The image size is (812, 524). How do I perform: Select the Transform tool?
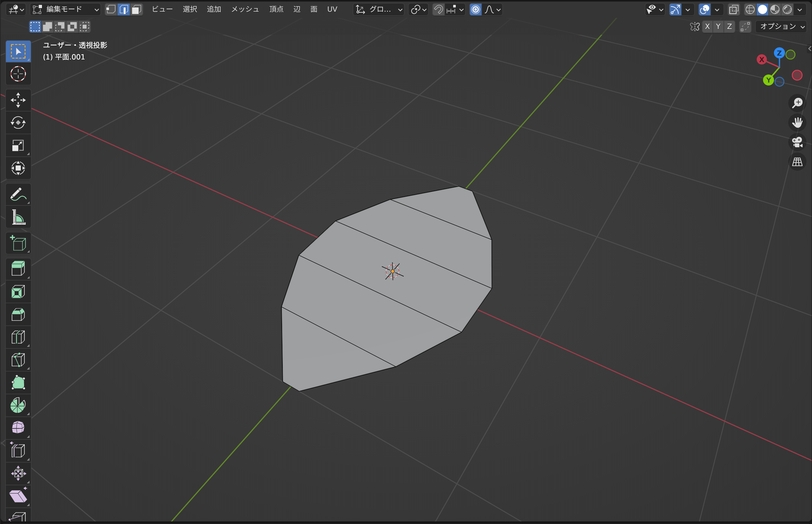tap(18, 168)
